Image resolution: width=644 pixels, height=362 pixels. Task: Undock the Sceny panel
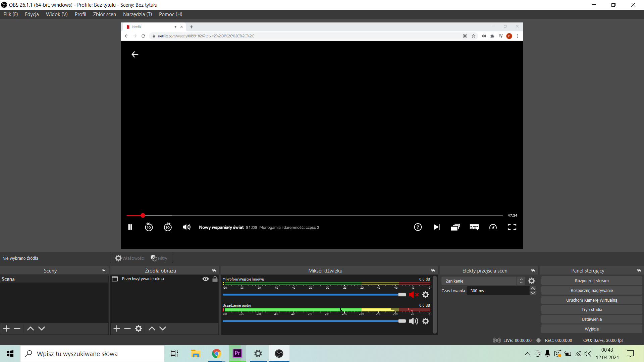click(x=104, y=270)
